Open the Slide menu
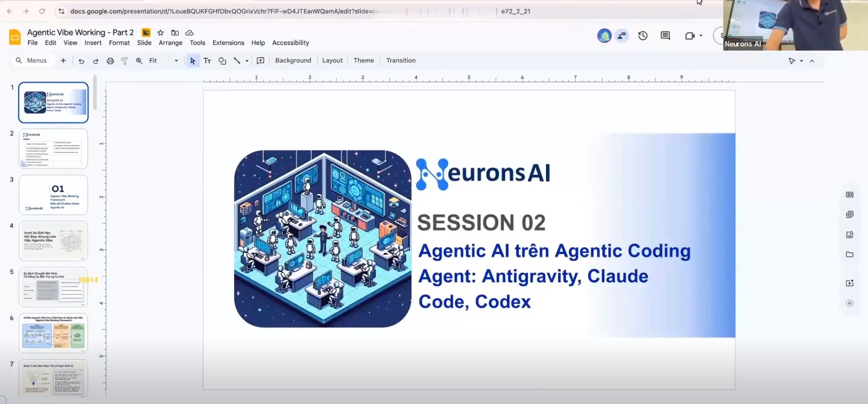The image size is (868, 404). coord(144,43)
